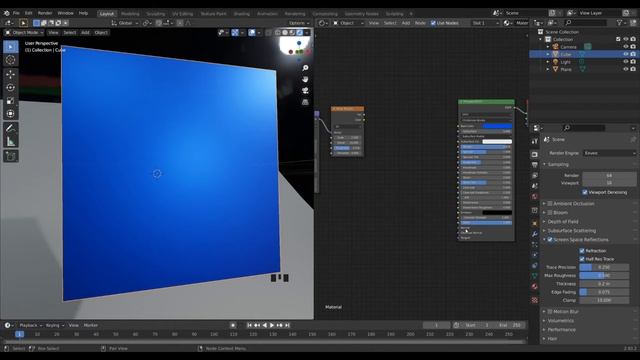
Task: Select the Scale tool
Action: 11,100
